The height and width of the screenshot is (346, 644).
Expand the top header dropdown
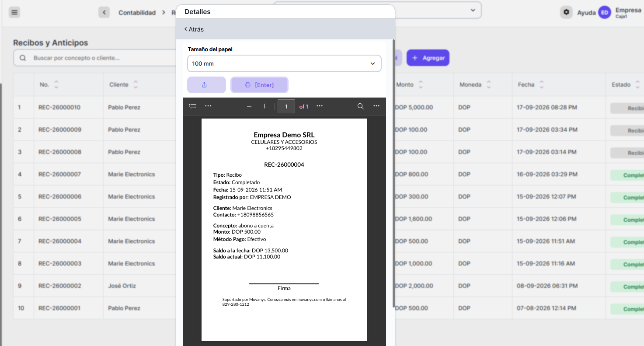tap(473, 10)
